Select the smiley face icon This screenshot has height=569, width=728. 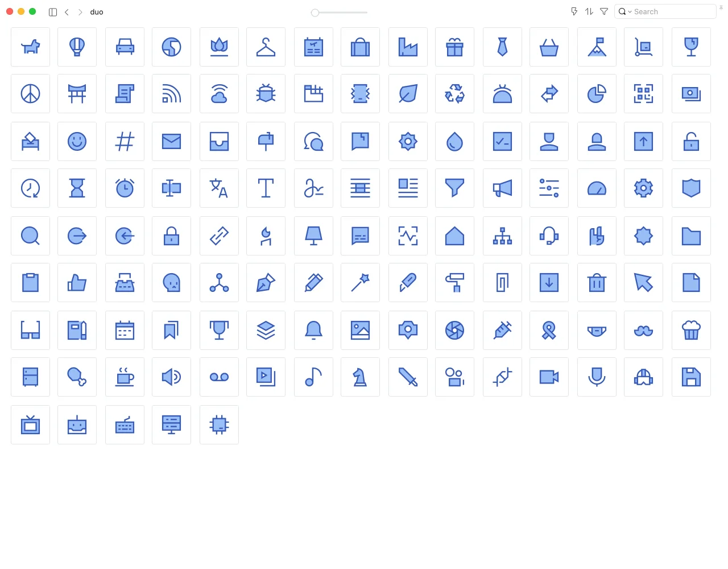pos(77,142)
